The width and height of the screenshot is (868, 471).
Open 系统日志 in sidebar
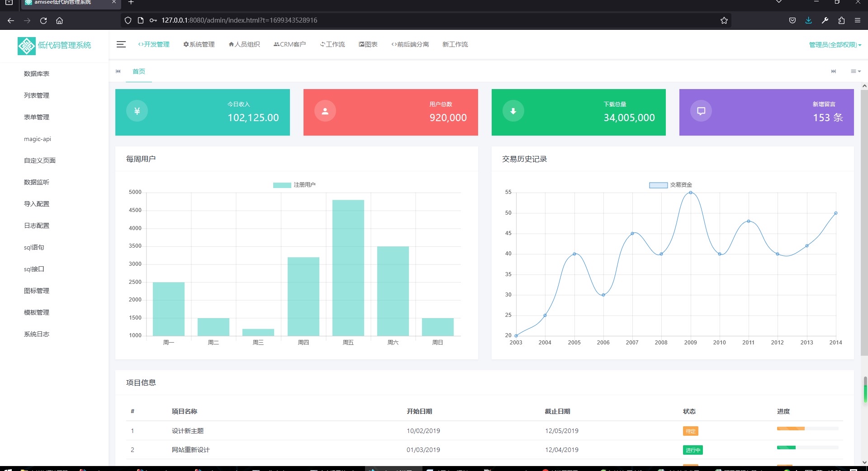click(x=37, y=334)
